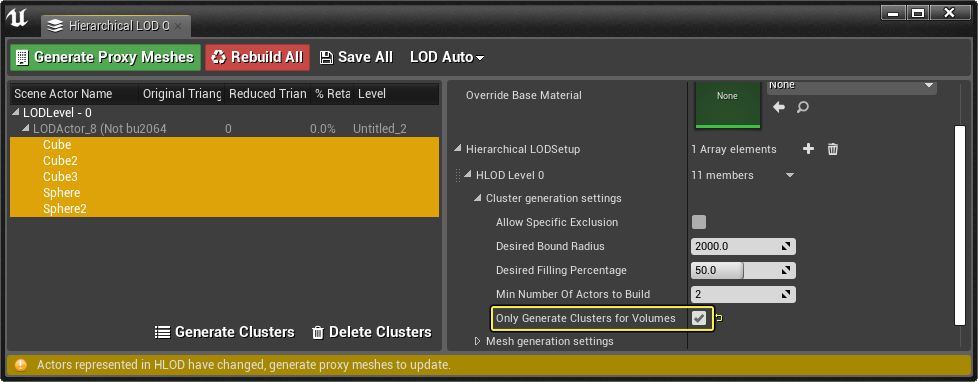Add array element with the plus icon

point(808,149)
